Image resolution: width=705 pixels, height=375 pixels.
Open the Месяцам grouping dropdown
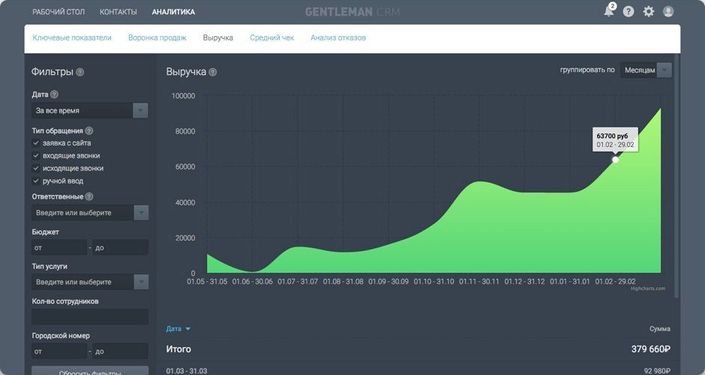pyautogui.click(x=646, y=70)
